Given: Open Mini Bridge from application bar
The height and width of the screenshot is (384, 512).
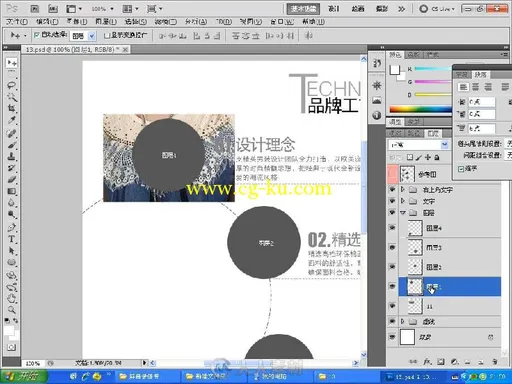Looking at the screenshot, I should [x=53, y=9].
